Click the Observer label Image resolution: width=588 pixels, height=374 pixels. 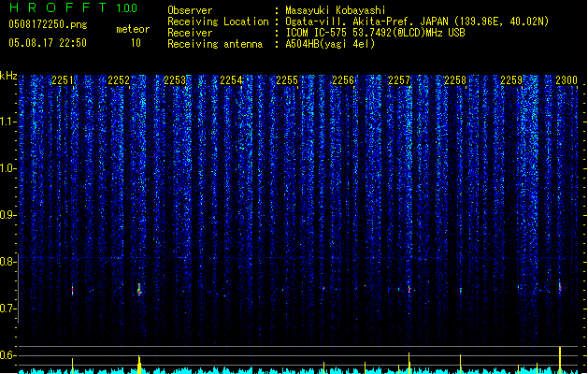point(190,10)
